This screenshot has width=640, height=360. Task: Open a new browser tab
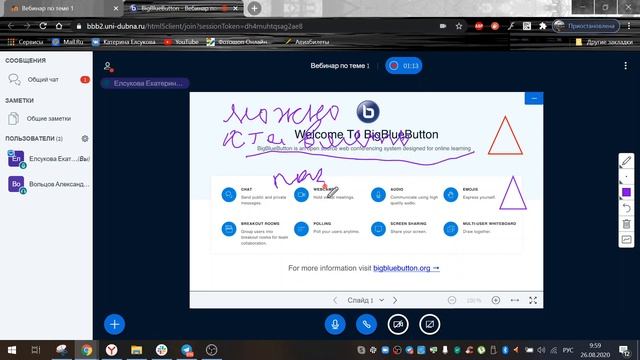click(x=254, y=8)
